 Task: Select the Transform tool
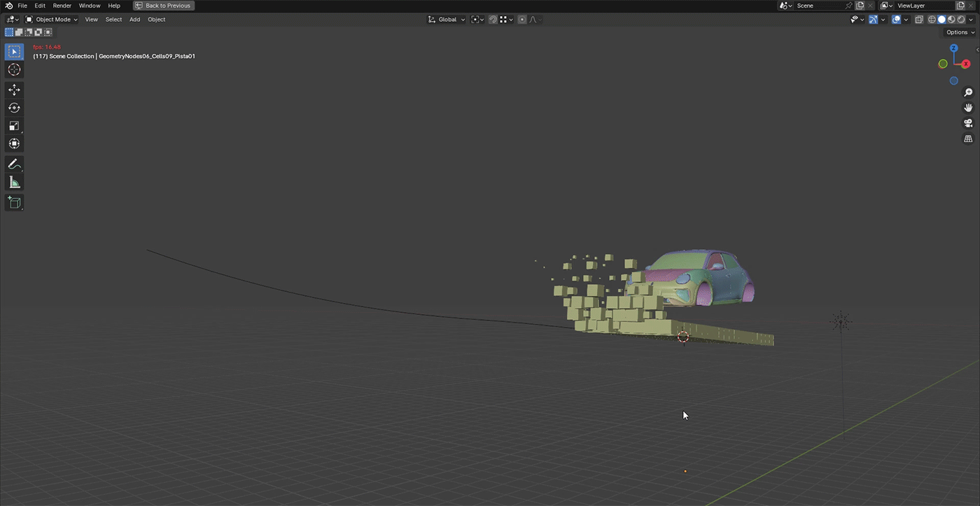(x=14, y=143)
